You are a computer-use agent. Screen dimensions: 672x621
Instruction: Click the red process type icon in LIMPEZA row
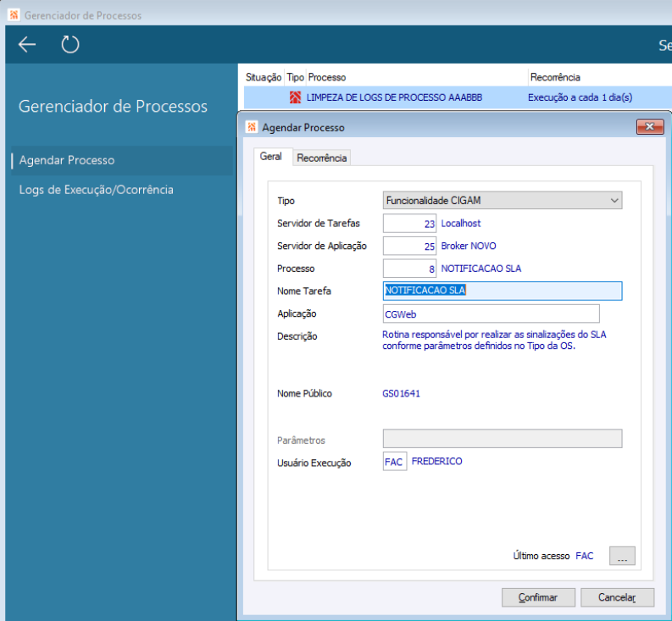[295, 97]
